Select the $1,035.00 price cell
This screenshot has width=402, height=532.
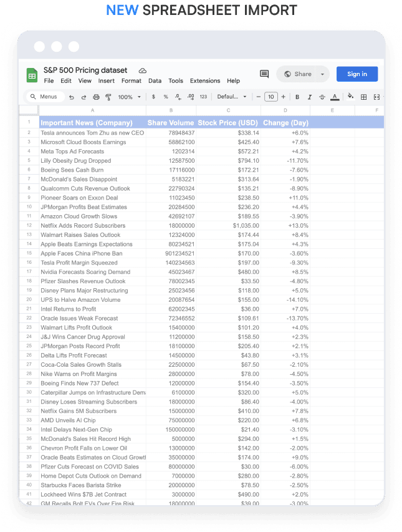coord(229,226)
